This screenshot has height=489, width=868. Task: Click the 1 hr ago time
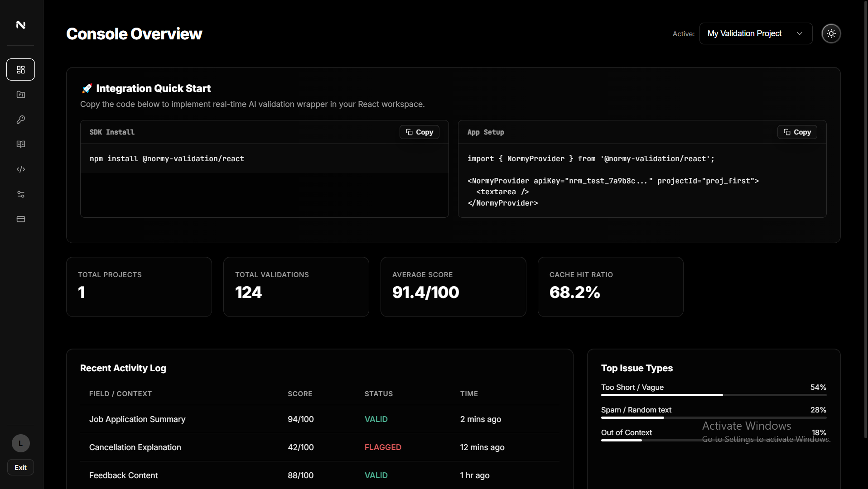pyautogui.click(x=475, y=475)
